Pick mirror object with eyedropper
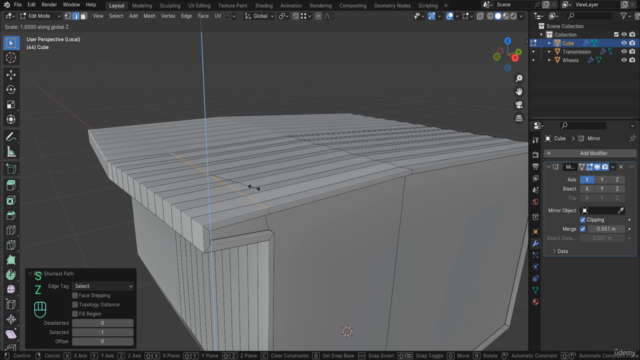 point(620,211)
